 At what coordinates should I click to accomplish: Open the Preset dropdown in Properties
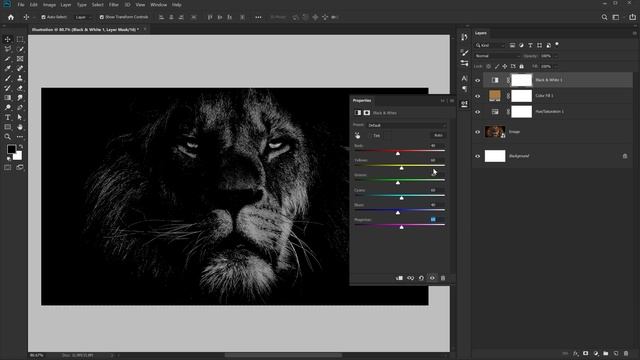[407, 125]
